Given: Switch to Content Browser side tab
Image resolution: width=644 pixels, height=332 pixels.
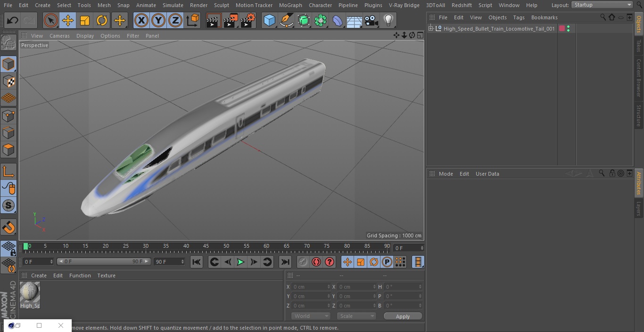Looking at the screenshot, I should click(639, 77).
